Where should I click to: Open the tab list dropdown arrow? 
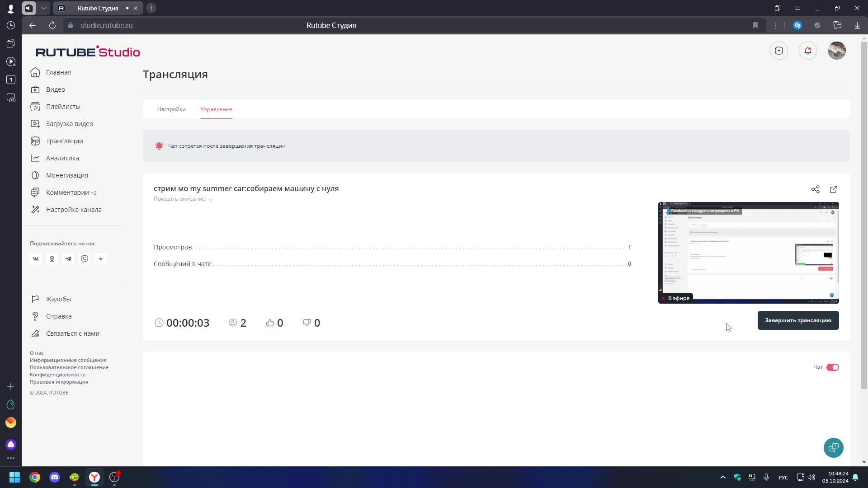pyautogui.click(x=43, y=8)
